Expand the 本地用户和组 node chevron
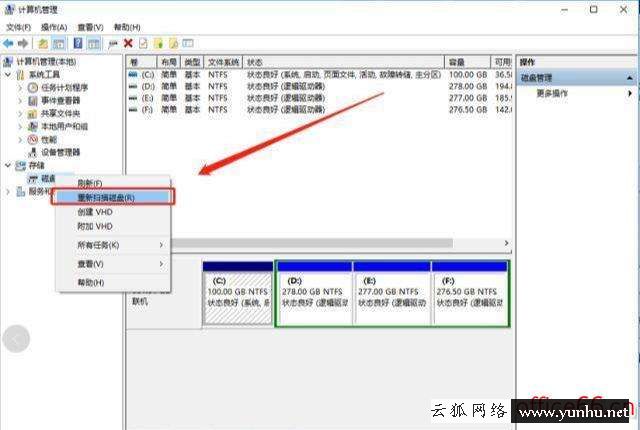The image size is (640, 430). (x=20, y=127)
